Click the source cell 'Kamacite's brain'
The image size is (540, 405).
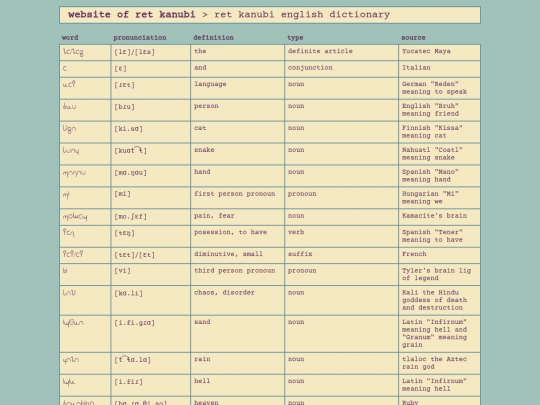coord(440,217)
